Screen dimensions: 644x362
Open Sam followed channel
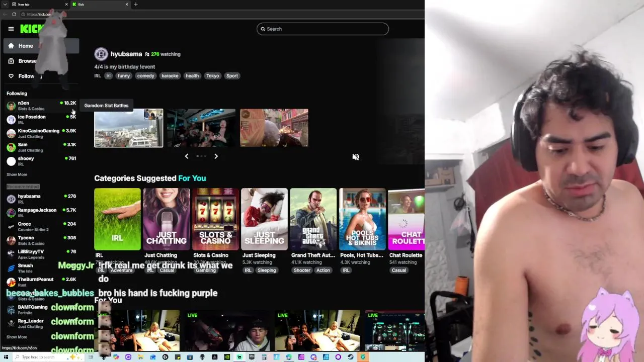41,147
